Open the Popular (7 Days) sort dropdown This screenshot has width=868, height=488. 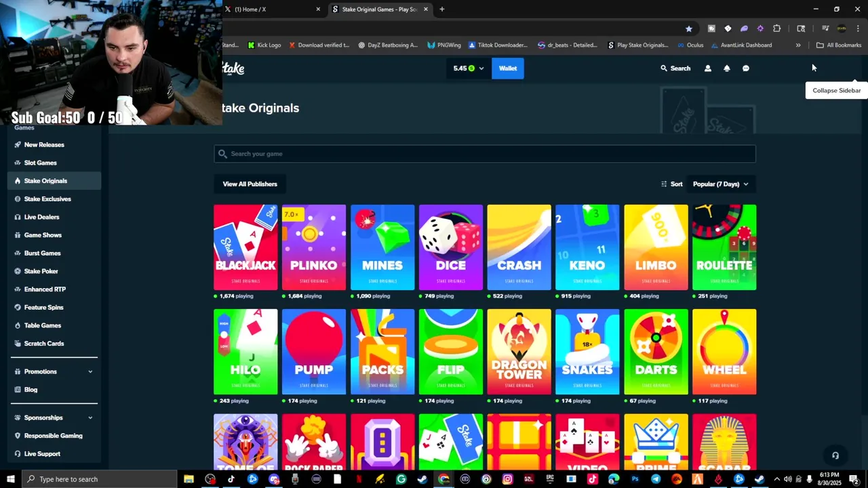(x=721, y=184)
